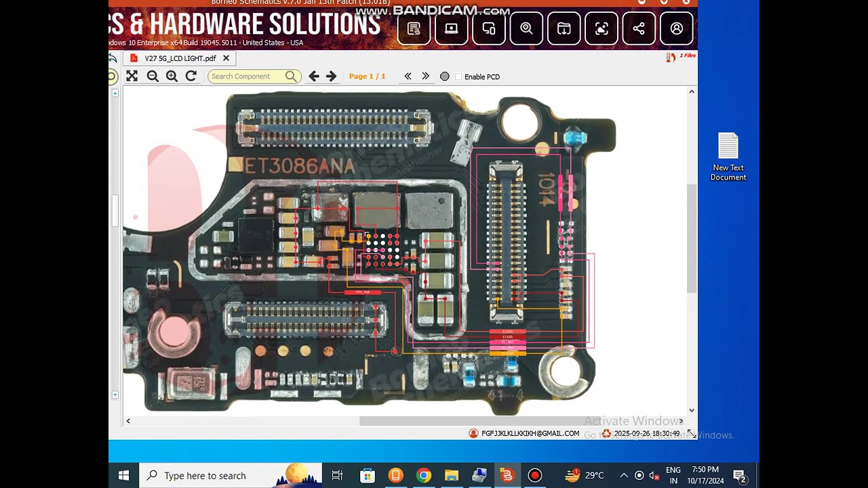
Task: Open File Explorer from the taskbar
Action: (x=451, y=475)
